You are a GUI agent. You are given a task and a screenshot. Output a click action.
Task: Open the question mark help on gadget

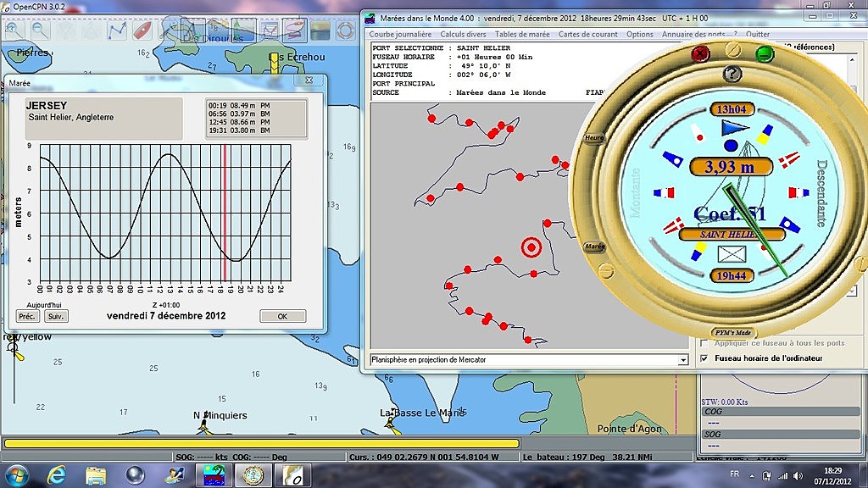click(x=732, y=73)
